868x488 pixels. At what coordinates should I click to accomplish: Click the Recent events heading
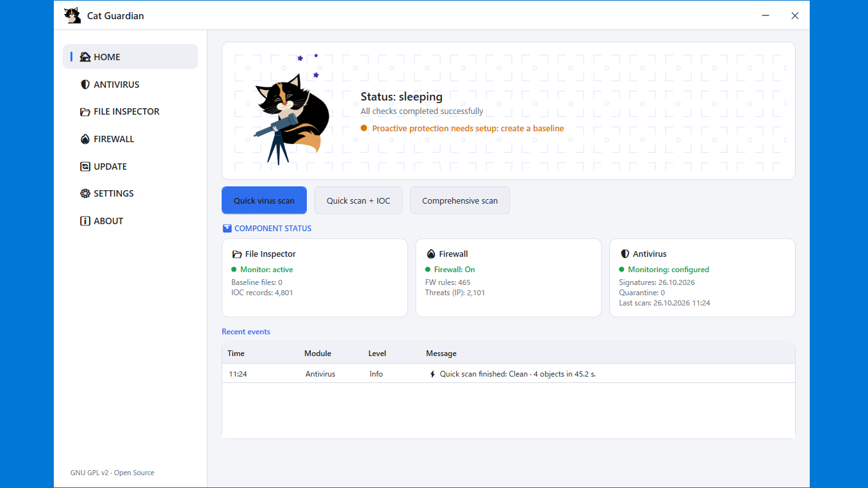(246, 332)
